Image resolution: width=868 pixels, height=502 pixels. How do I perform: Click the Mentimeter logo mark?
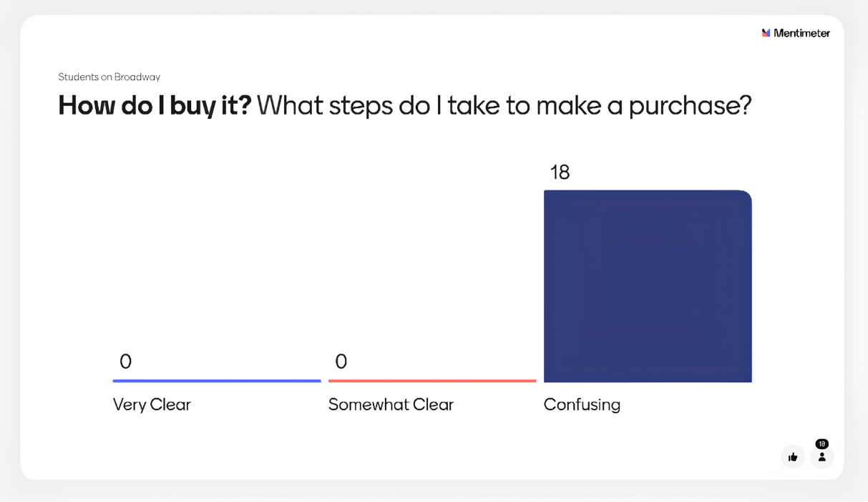[766, 33]
